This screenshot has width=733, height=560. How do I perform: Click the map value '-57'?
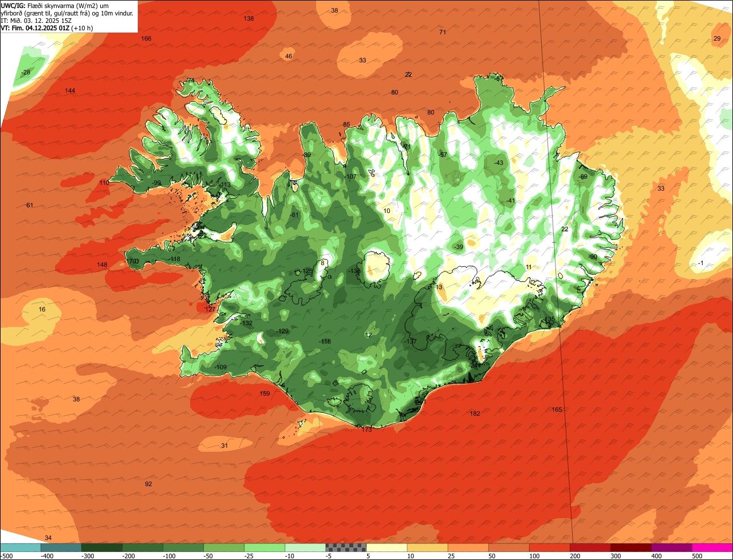443,155
